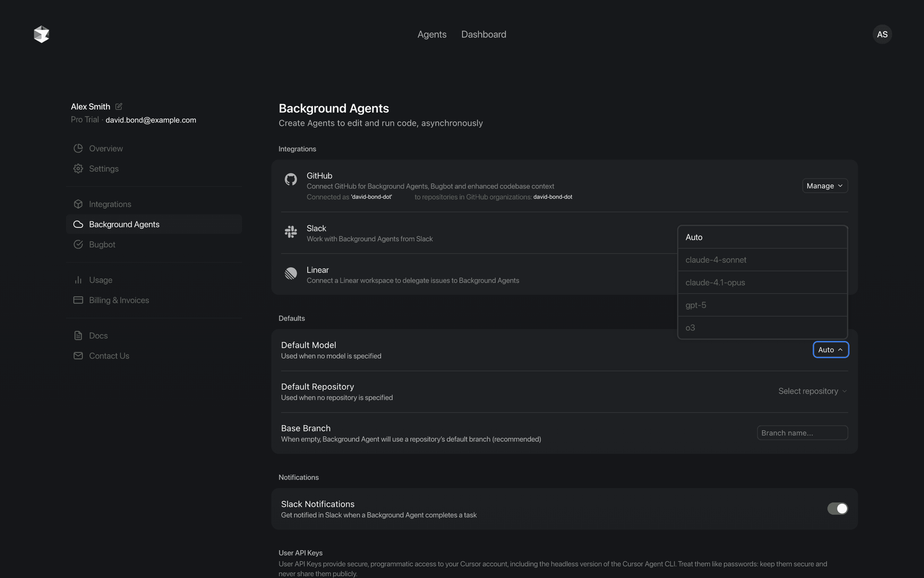Click the Background Agents cloud icon
924x578 pixels.
[78, 224]
